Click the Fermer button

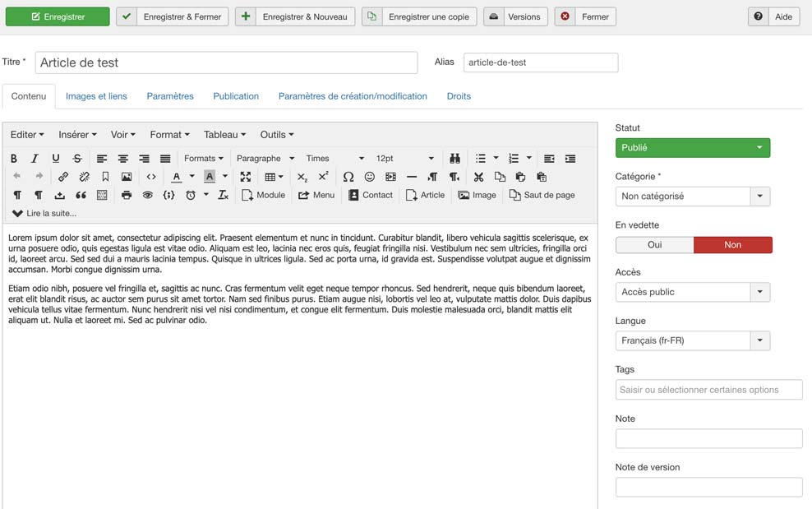[585, 16]
